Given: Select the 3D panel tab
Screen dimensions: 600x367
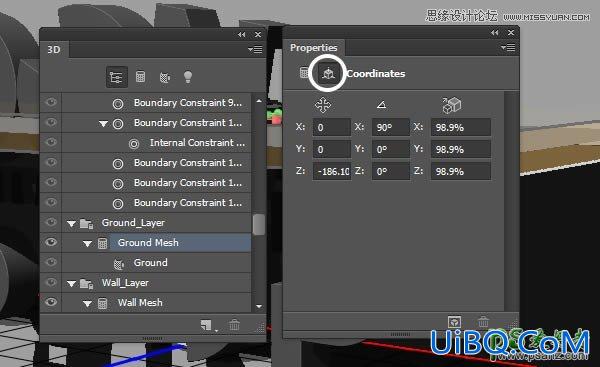Looking at the screenshot, I should point(54,49).
